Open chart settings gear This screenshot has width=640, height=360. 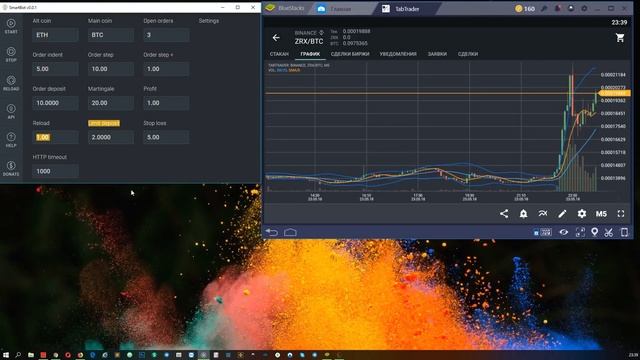[x=582, y=213]
